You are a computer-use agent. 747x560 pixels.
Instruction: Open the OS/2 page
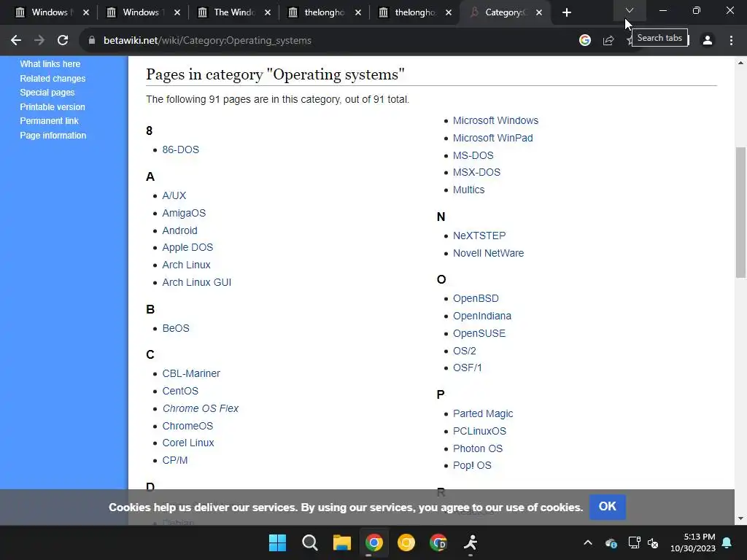465,351
